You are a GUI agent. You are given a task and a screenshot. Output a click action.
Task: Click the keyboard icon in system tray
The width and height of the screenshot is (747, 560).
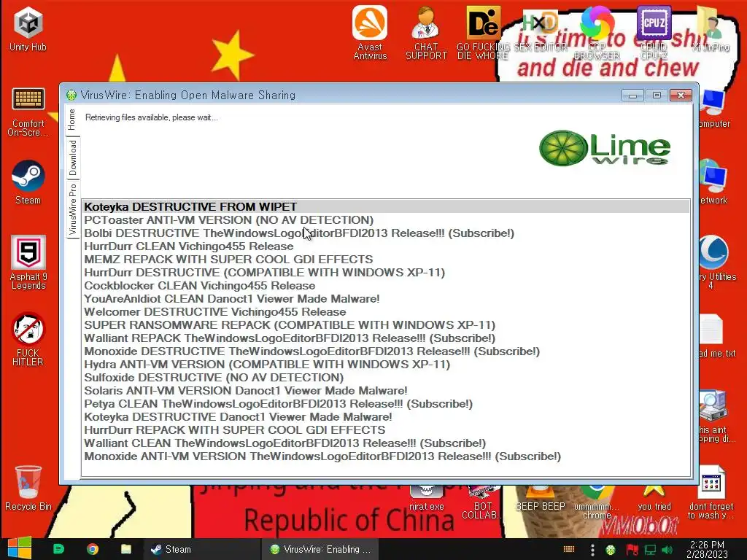point(569,549)
